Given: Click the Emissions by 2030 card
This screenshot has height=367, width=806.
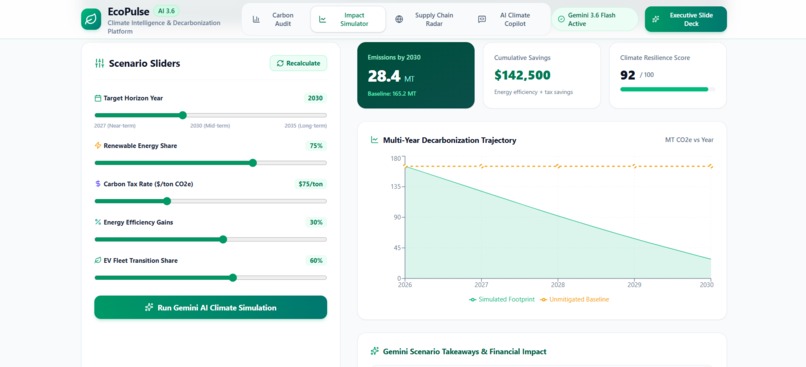Looking at the screenshot, I should [x=416, y=75].
